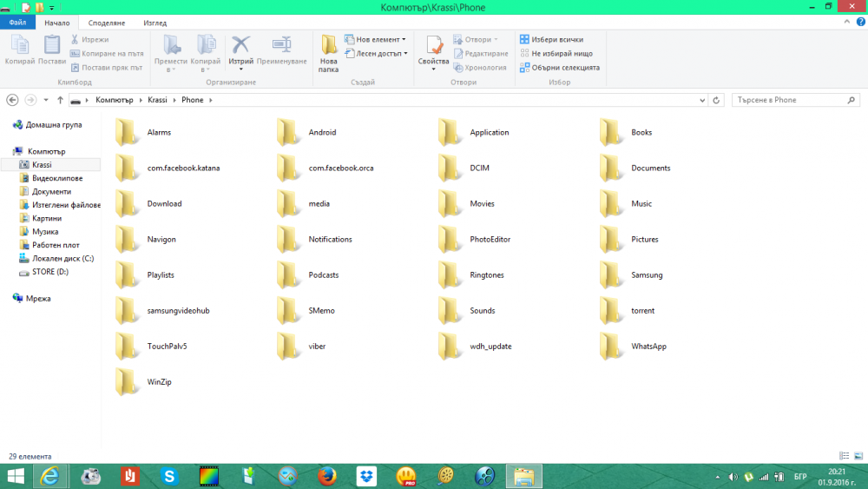
Task: Click Избери всички (Select all)
Action: coord(551,39)
